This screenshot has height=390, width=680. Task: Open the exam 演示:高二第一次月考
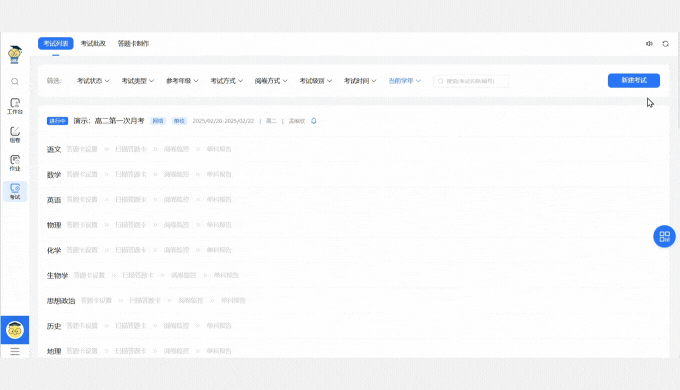(109, 121)
